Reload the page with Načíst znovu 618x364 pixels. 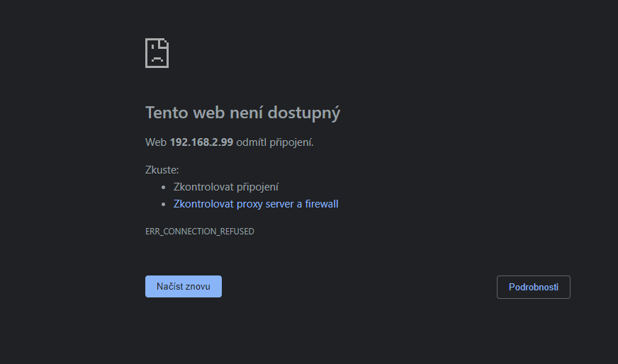[x=184, y=286]
